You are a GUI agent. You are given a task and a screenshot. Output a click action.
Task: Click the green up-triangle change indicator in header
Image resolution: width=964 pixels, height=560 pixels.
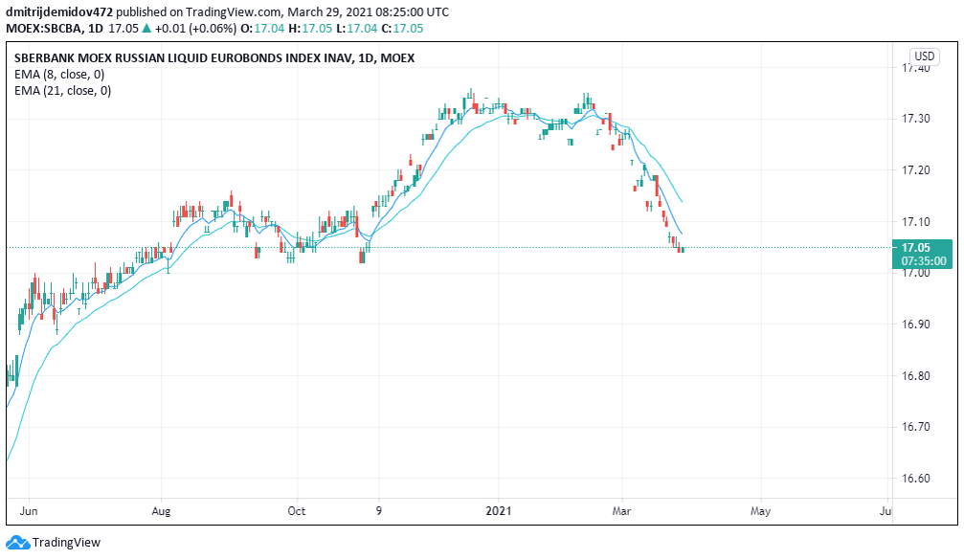(146, 29)
